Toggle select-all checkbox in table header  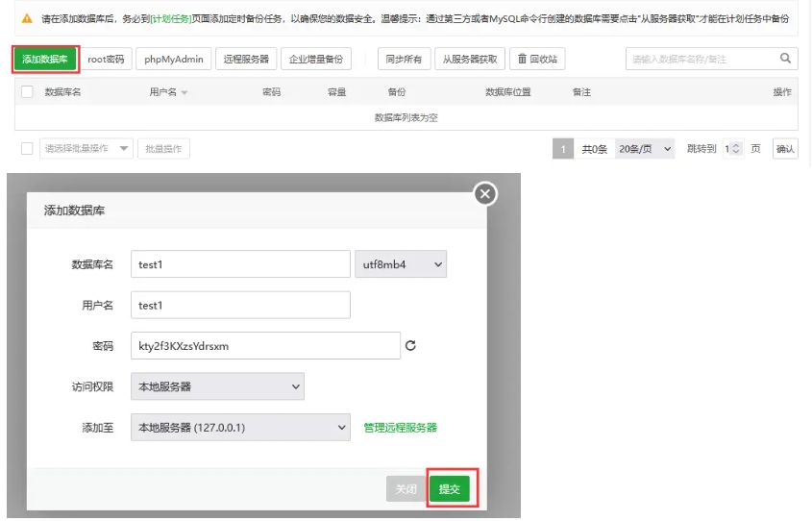tap(27, 92)
